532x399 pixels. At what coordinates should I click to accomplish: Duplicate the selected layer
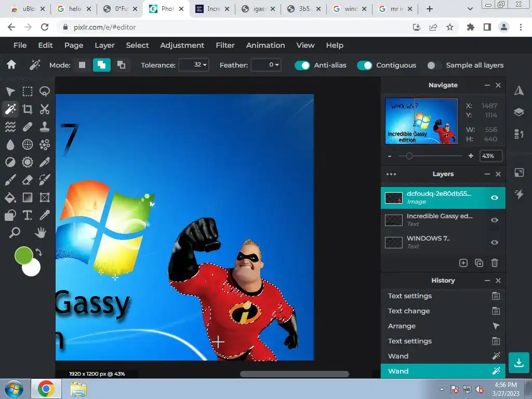coord(479,263)
